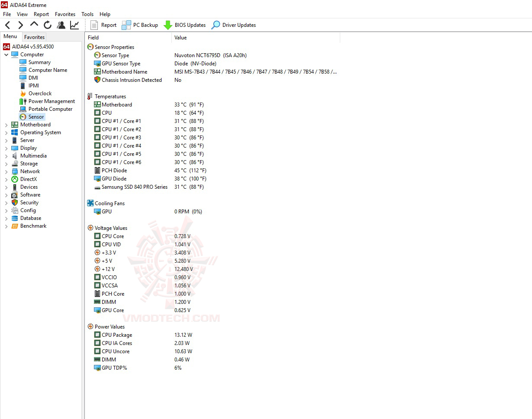Image resolution: width=532 pixels, height=419 pixels.
Task: Select Computer Name in the tree
Action: 48,70
